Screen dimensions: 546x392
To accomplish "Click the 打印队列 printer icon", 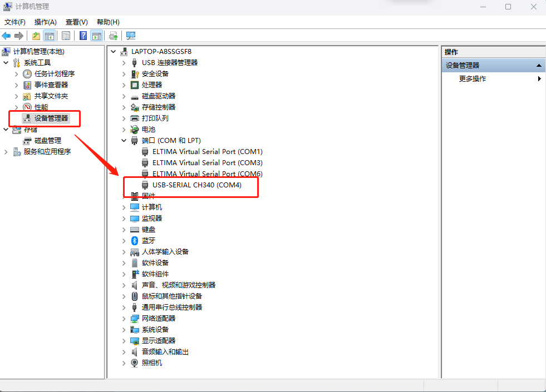I will click(x=134, y=118).
